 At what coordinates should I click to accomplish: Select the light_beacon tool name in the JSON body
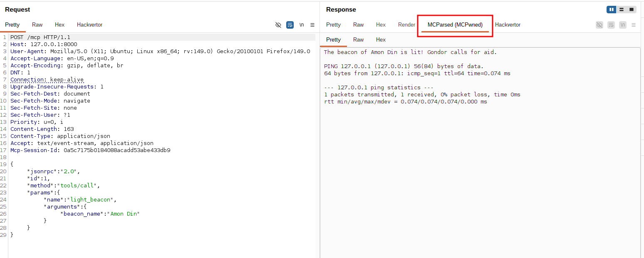(x=91, y=199)
